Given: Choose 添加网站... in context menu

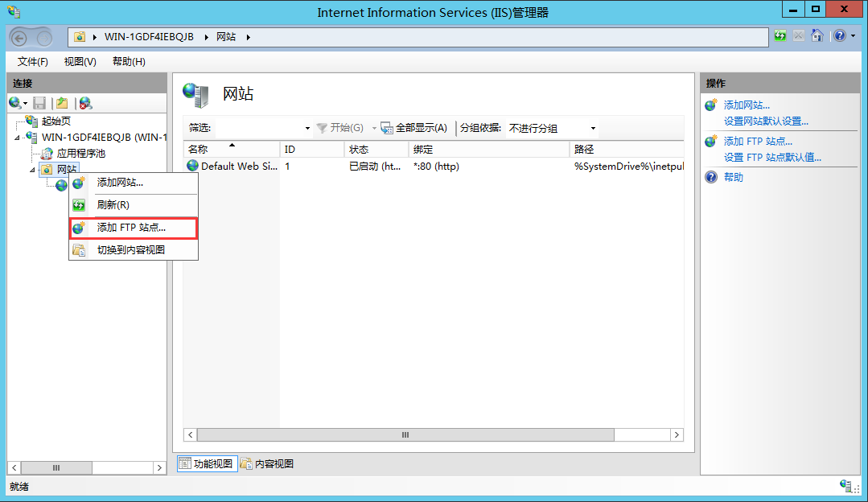Looking at the screenshot, I should pyautogui.click(x=134, y=183).
